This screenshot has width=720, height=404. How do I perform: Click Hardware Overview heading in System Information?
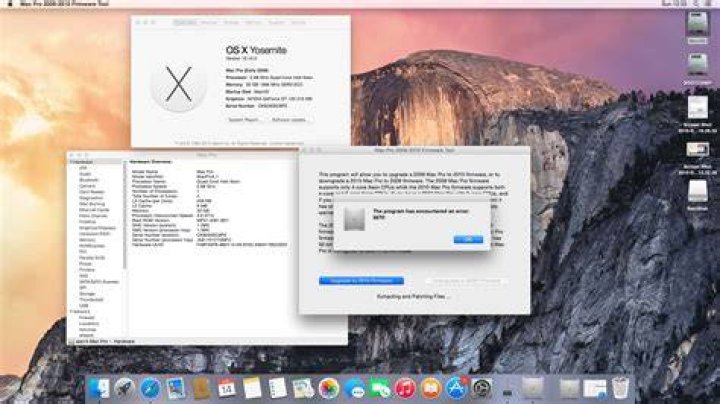[x=151, y=162]
